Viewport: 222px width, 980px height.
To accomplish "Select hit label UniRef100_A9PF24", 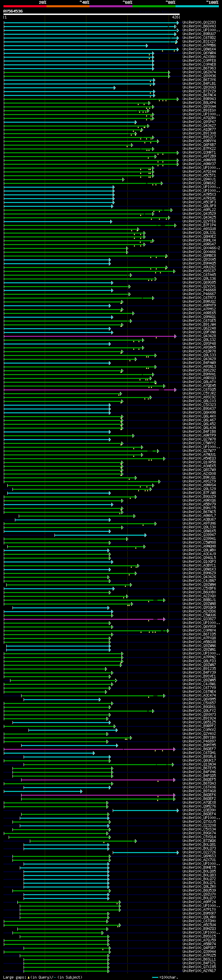I will point(199,902).
